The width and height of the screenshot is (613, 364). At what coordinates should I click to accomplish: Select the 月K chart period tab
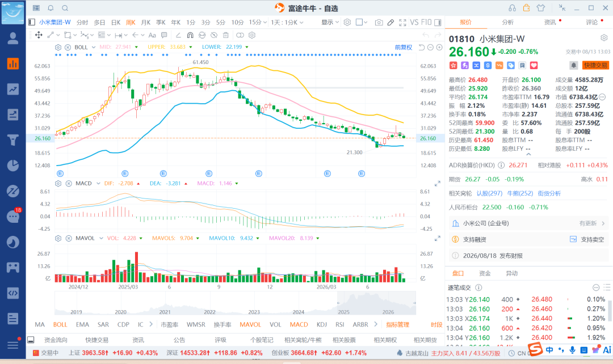[146, 22]
